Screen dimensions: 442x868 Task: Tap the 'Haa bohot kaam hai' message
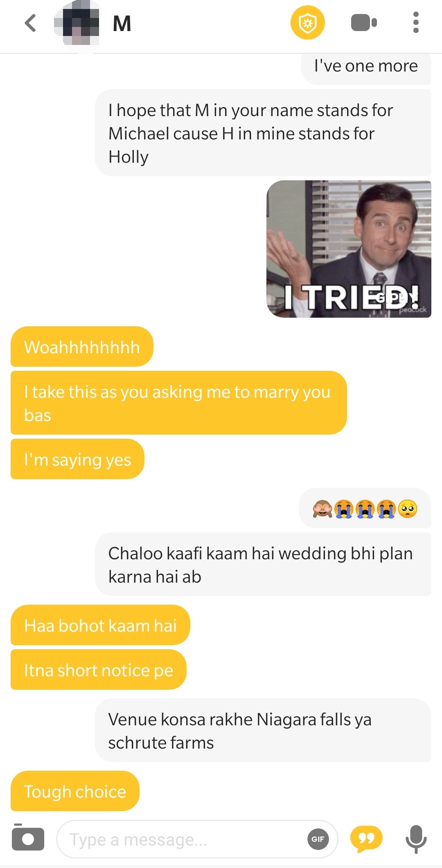[x=100, y=625]
